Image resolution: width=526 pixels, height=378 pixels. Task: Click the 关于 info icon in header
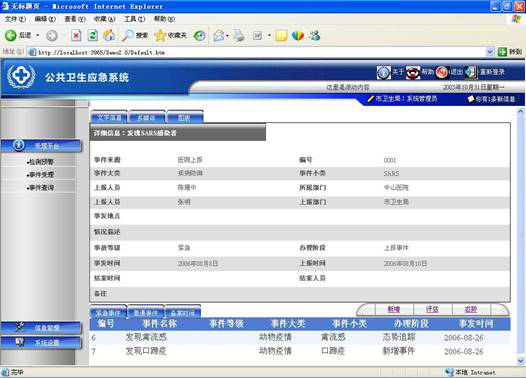click(384, 72)
